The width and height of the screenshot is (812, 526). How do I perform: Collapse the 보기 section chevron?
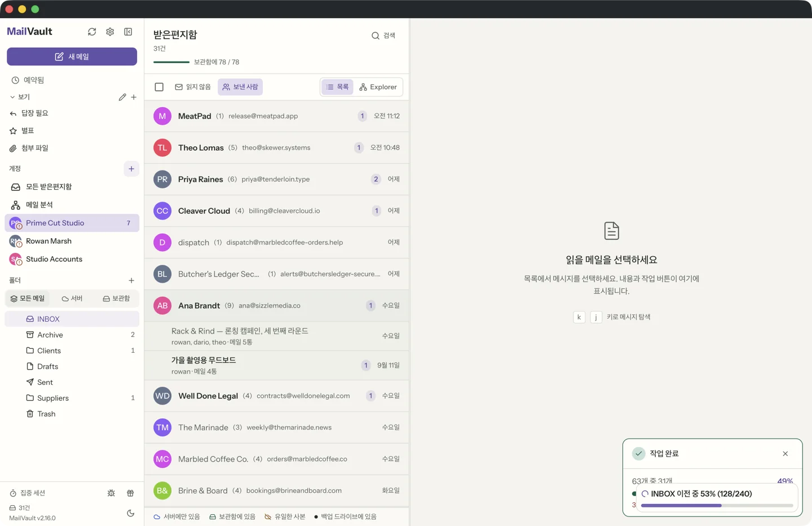pos(12,97)
